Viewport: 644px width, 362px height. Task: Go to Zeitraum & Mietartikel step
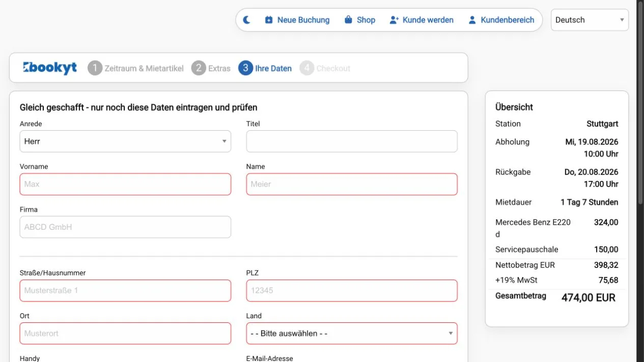tap(144, 68)
